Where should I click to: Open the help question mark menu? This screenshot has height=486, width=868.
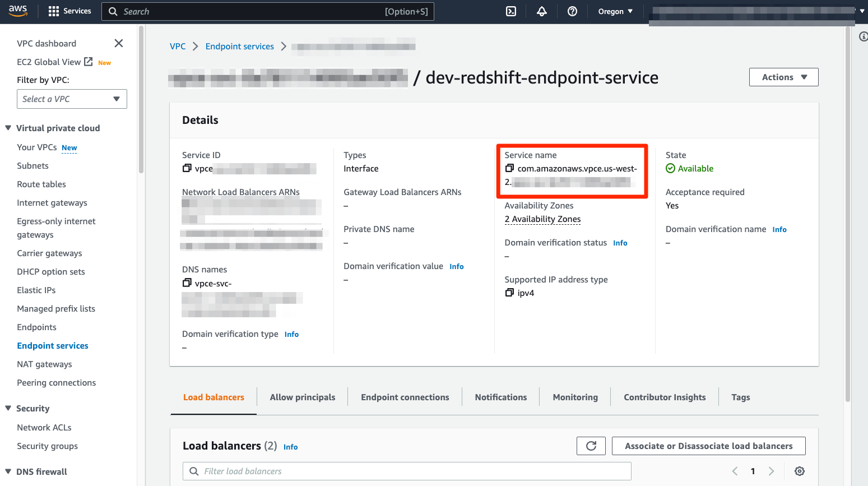[x=572, y=11]
